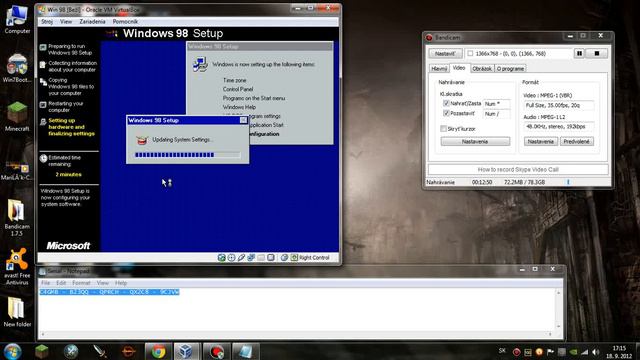Screen dimensions: 640x360
Task: Click the 72.2MB / 78.3GB status text
Action: 524,182
